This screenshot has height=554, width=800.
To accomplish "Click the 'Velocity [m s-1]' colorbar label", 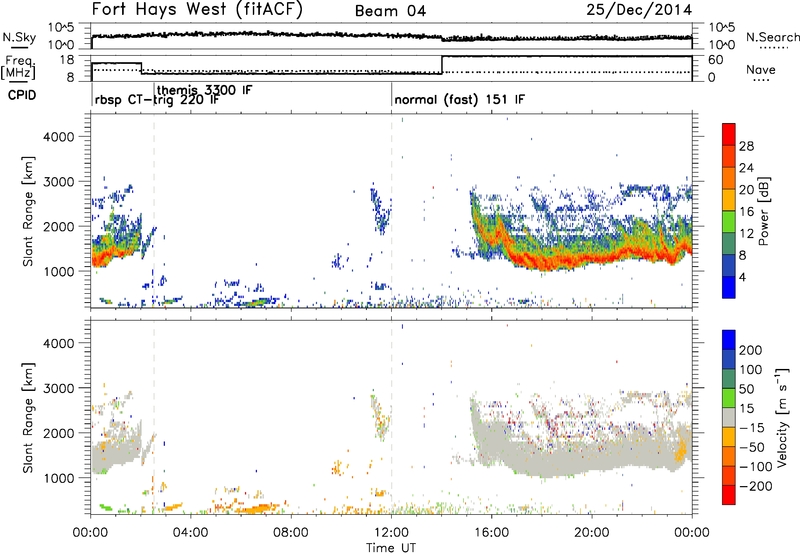I will point(781,416).
